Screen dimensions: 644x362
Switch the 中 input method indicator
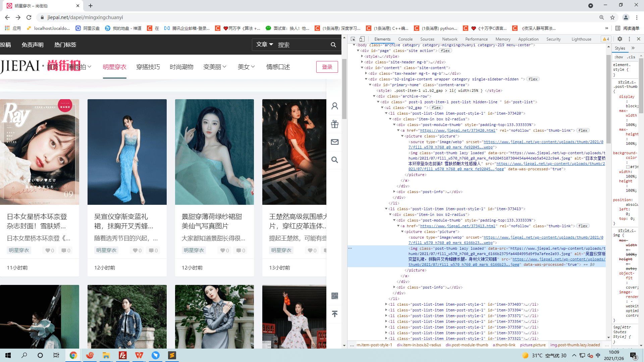click(598, 355)
